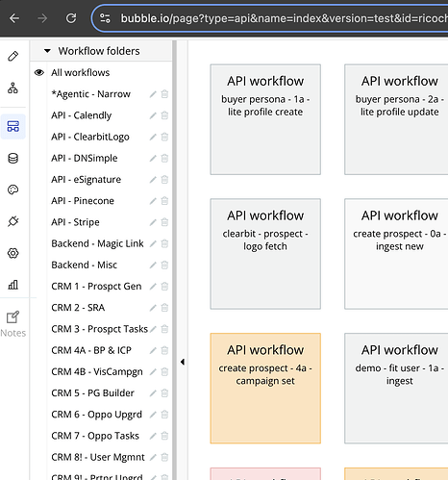Screen dimensions: 448x480
Task: Select the API - Pinecone folder
Action: [x=83, y=201]
